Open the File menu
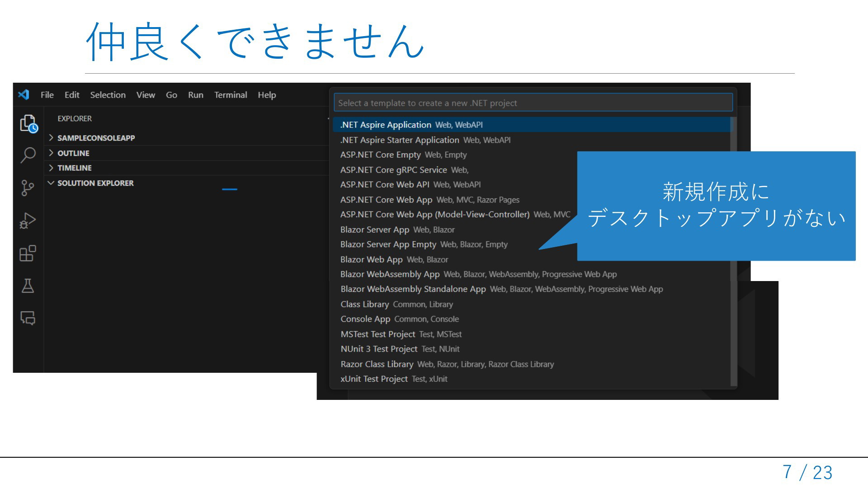The image size is (868, 488). [x=47, y=95]
